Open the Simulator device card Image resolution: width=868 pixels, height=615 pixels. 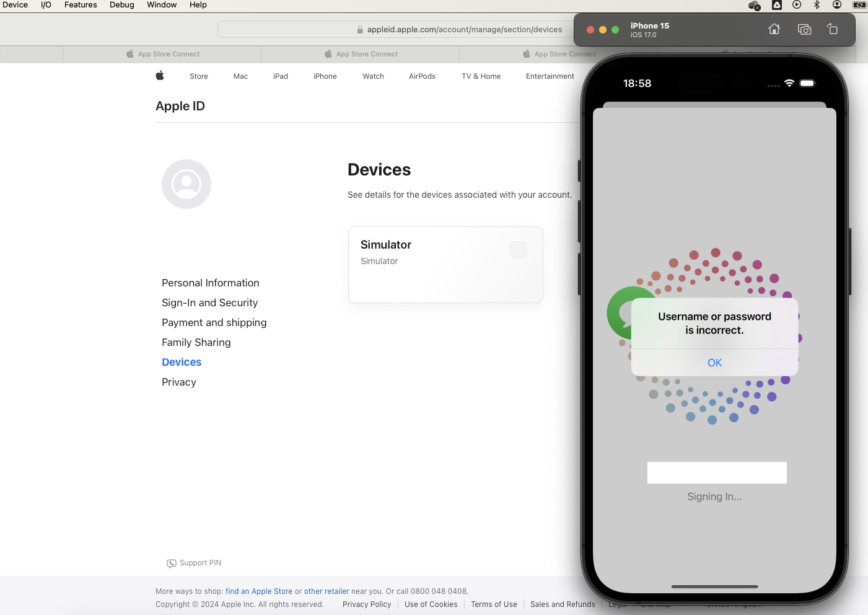(445, 265)
